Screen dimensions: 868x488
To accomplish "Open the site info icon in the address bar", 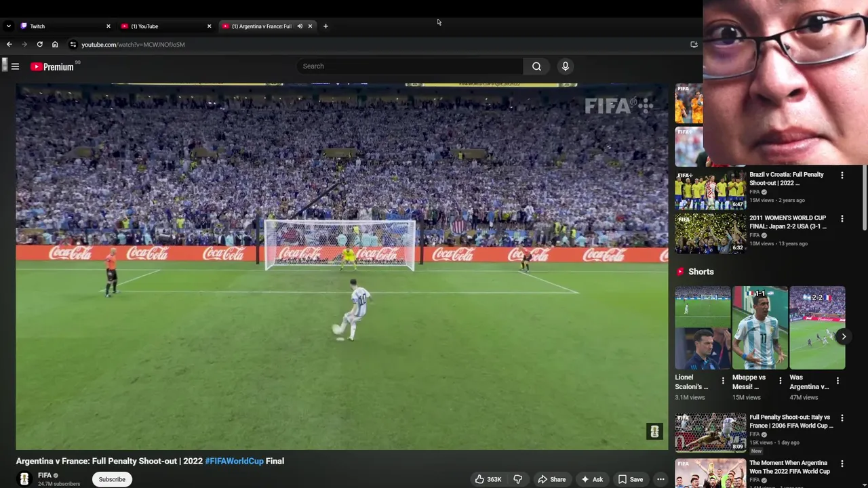I will (x=73, y=44).
